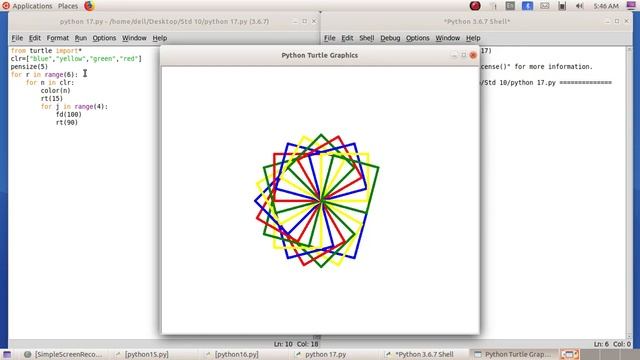Open the Window menu in the Python Shell
This screenshot has height=360, width=640.
point(447,38)
